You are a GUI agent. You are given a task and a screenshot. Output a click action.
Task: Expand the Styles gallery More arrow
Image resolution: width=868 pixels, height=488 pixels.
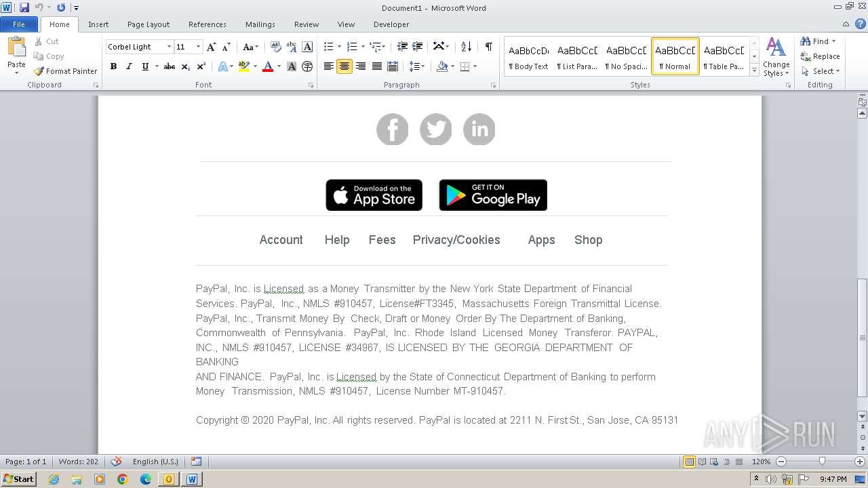point(754,69)
